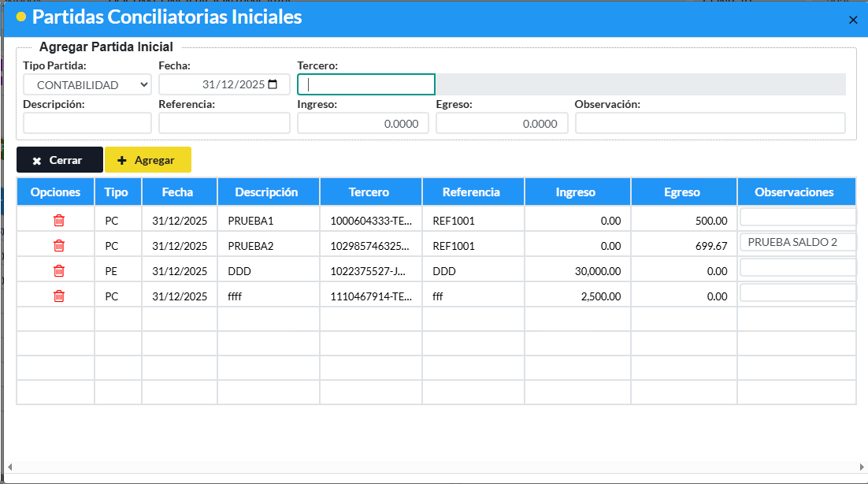868x484 pixels.
Task: Select the ffff description cell
Action: (269, 296)
